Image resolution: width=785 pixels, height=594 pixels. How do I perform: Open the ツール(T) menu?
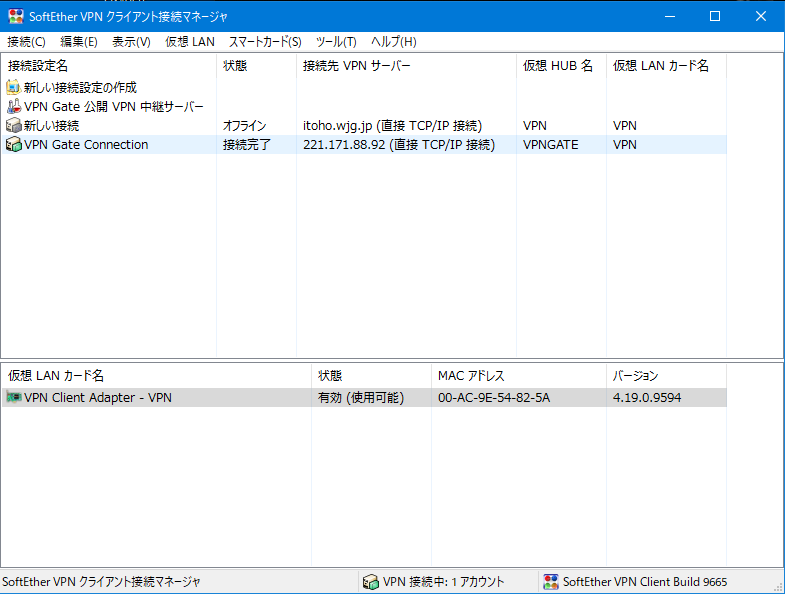336,42
